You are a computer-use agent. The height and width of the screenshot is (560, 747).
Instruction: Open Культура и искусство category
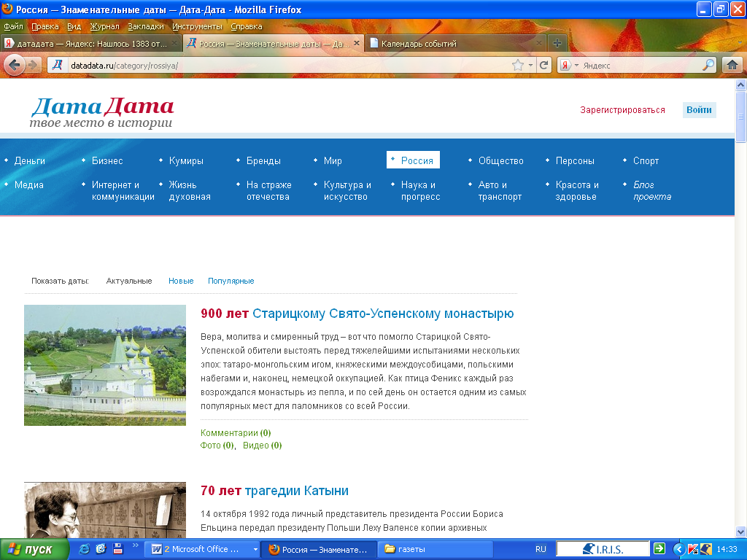[x=347, y=190]
